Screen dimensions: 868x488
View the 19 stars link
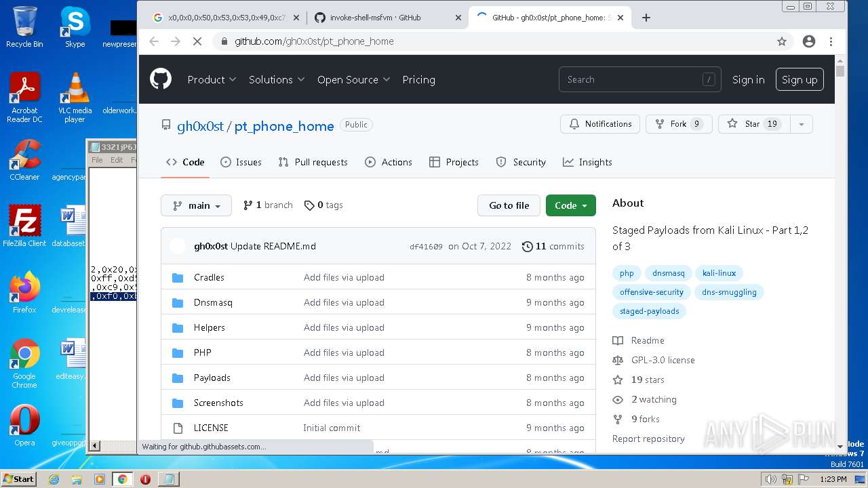639,380
